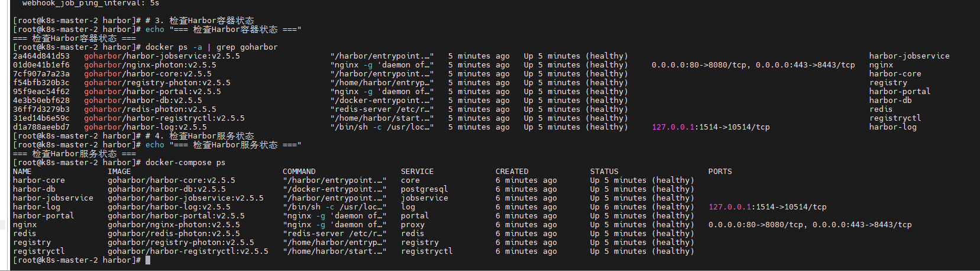
Task: Click '/bin/sh -c /usr/loc…' command on the docker-compose harbor-log row
Action: click(x=335, y=207)
